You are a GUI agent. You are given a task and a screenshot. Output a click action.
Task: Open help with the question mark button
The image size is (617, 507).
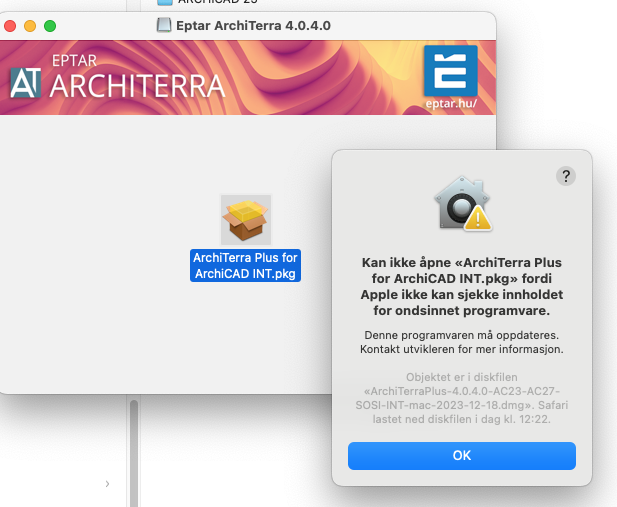[x=566, y=176]
